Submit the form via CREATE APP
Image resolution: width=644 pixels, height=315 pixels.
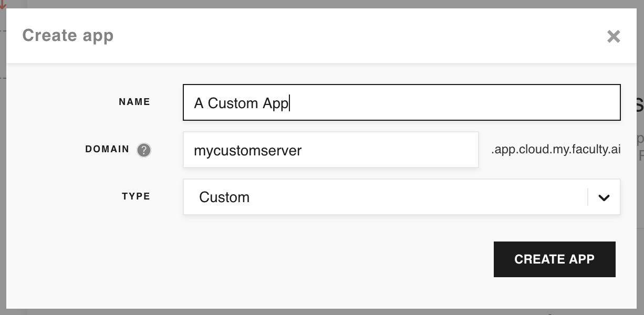tap(554, 259)
